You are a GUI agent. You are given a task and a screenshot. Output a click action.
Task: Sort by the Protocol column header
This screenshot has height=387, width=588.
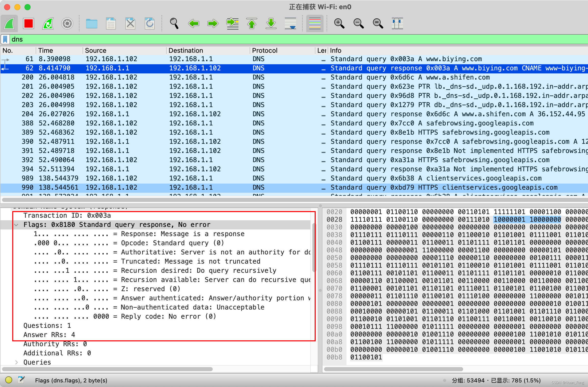click(264, 50)
